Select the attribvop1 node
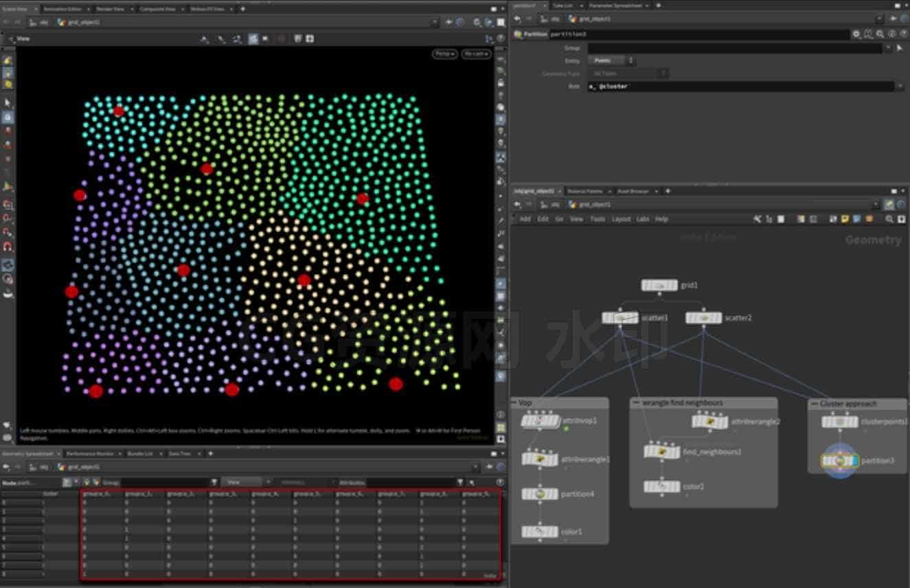 point(540,421)
